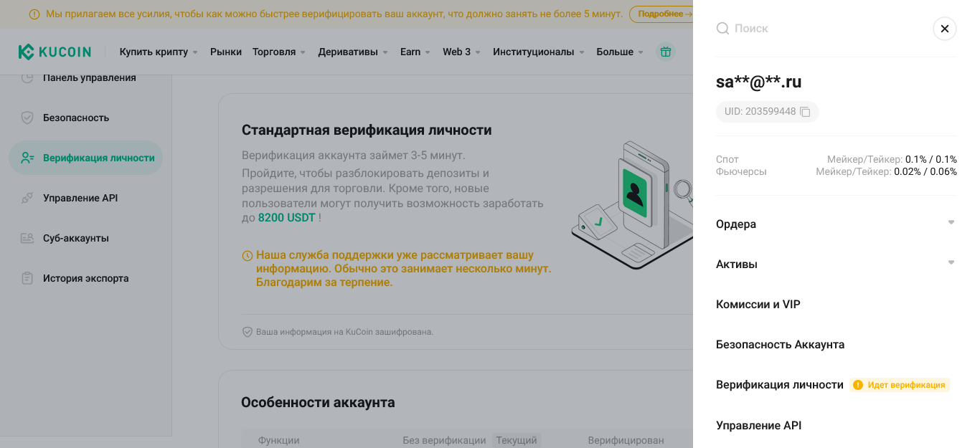This screenshot has height=448, width=980.
Task: Open the Деривативы dropdown menu
Action: 353,52
